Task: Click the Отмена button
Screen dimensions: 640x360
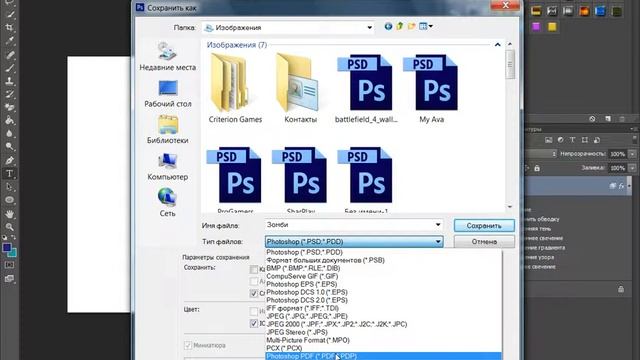Action: [x=484, y=242]
